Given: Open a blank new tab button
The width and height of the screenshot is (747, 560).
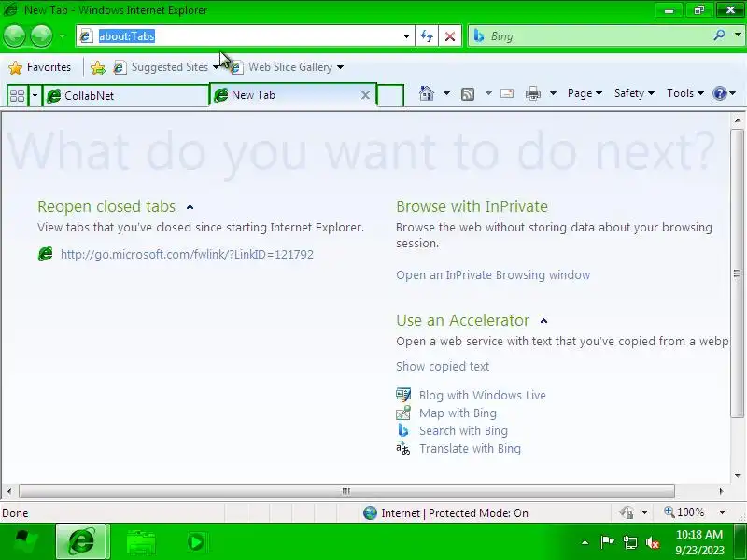Looking at the screenshot, I should pyautogui.click(x=390, y=95).
